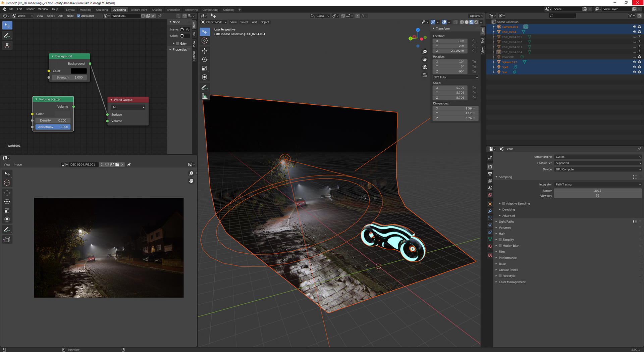Click the camera view icon in the viewport
This screenshot has height=352, width=644.
click(425, 67)
